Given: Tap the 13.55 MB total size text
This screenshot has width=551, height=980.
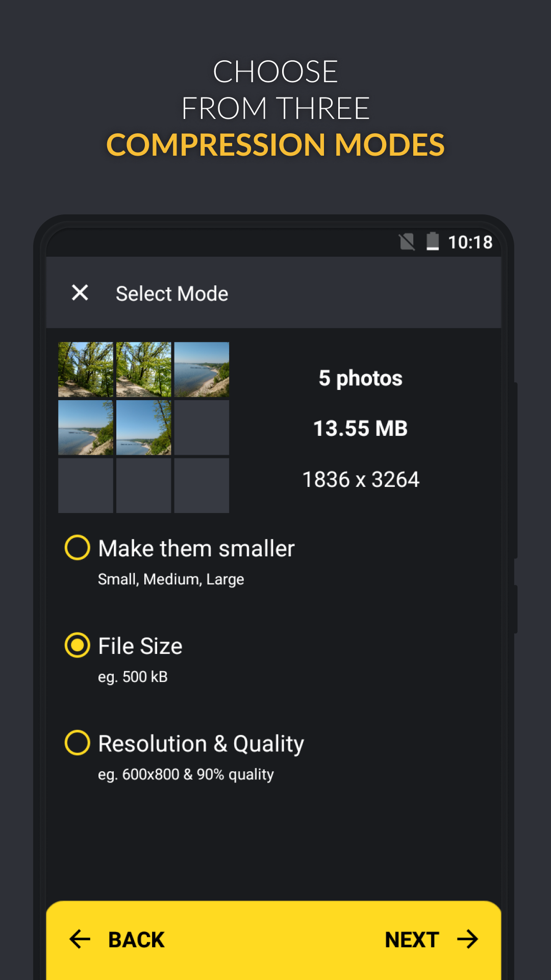Looking at the screenshot, I should point(360,429).
